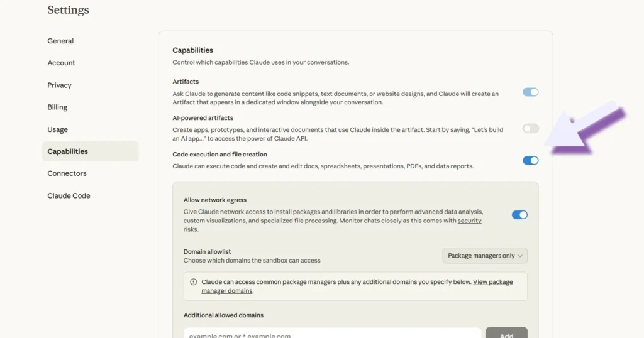Navigate to Claude Code settings
The image size is (644, 338).
tap(69, 195)
